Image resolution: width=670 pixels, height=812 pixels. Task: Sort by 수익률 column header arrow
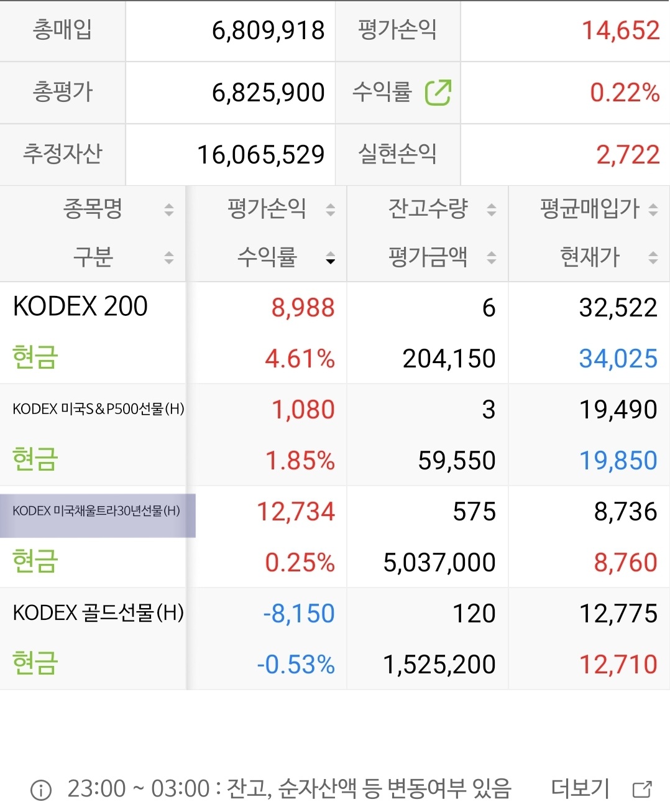coord(331,259)
